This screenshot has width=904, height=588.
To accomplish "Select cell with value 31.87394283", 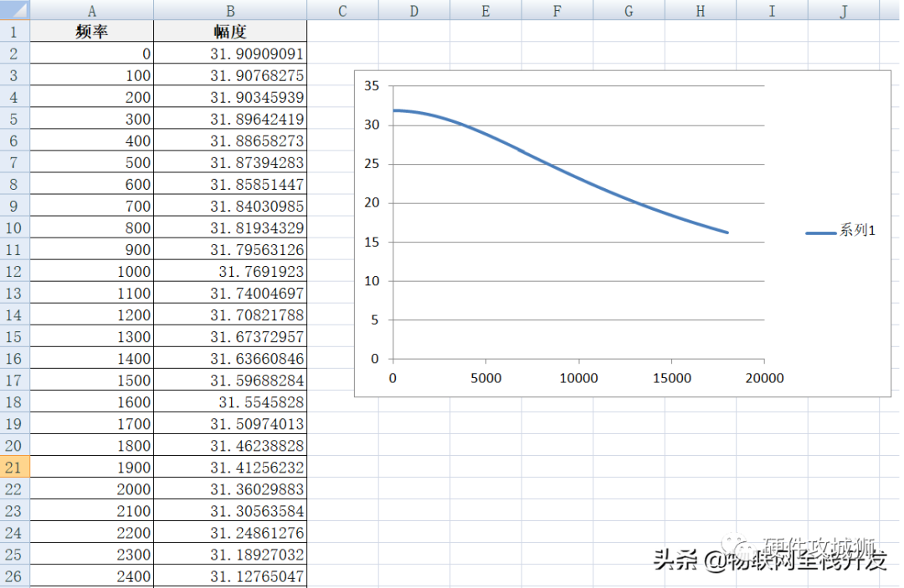I will click(230, 162).
